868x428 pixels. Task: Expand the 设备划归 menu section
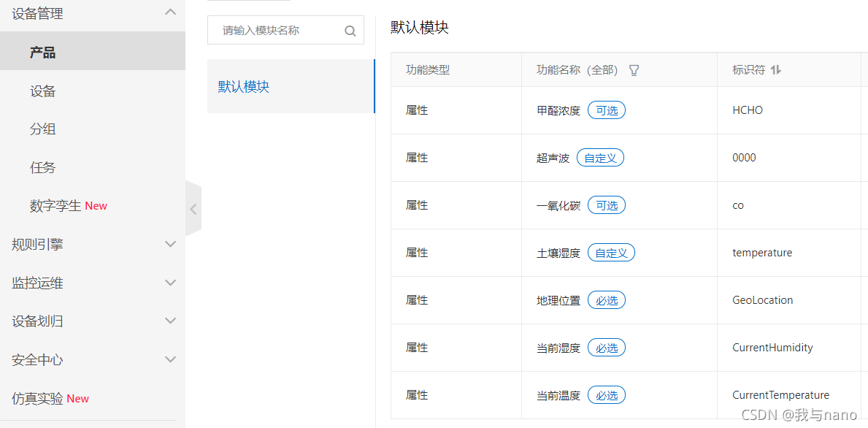(x=171, y=321)
